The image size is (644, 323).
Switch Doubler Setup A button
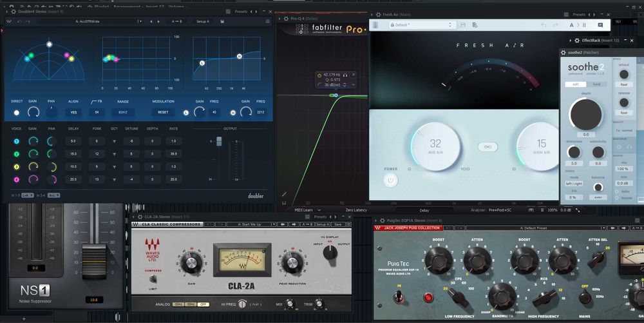click(202, 21)
